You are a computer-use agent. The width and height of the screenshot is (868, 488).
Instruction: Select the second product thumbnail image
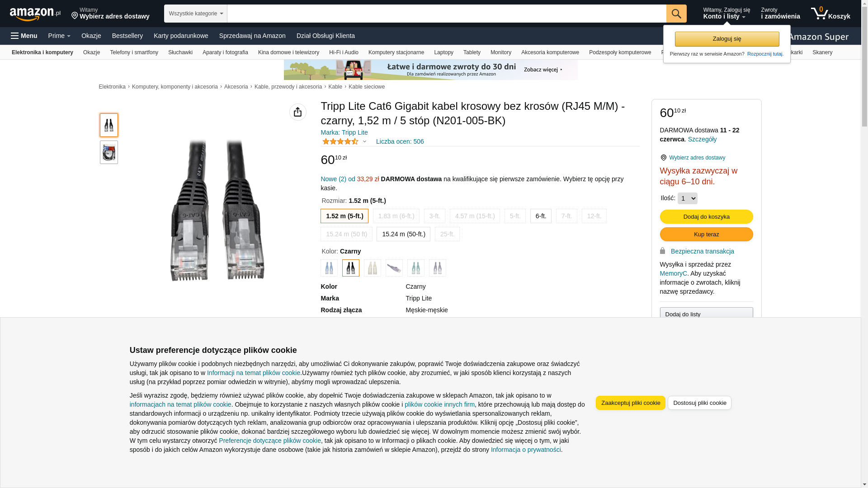[x=108, y=152]
